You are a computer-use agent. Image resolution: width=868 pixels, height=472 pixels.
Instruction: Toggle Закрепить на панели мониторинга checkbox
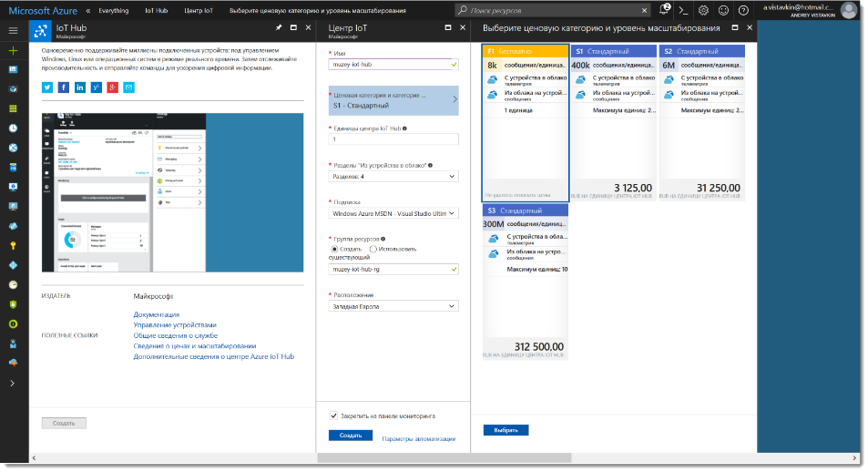coord(333,416)
